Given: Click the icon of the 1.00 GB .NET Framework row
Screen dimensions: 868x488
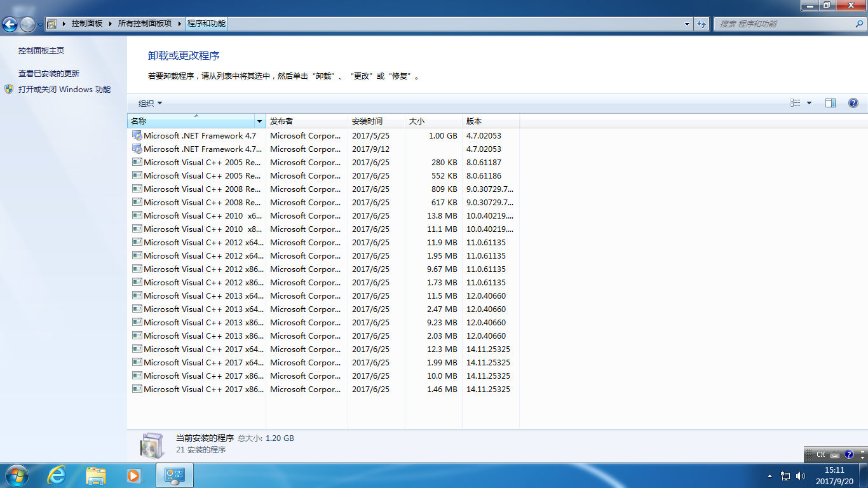Looking at the screenshot, I should [137, 135].
